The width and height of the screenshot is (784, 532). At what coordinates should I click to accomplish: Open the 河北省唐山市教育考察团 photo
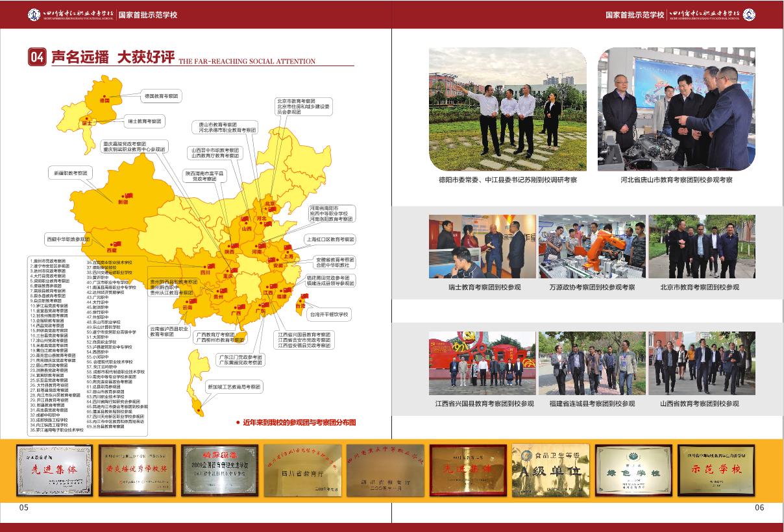(676, 108)
